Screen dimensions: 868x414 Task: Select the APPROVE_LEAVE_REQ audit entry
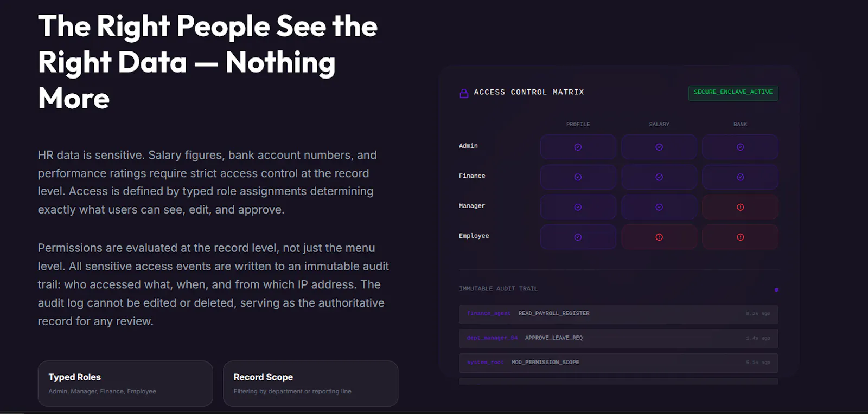pos(618,338)
